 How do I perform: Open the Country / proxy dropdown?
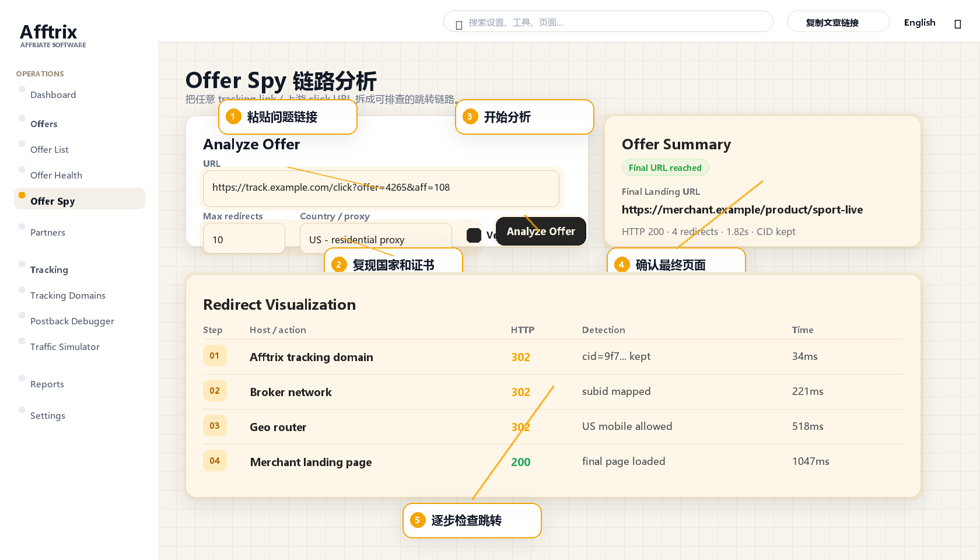pos(376,239)
